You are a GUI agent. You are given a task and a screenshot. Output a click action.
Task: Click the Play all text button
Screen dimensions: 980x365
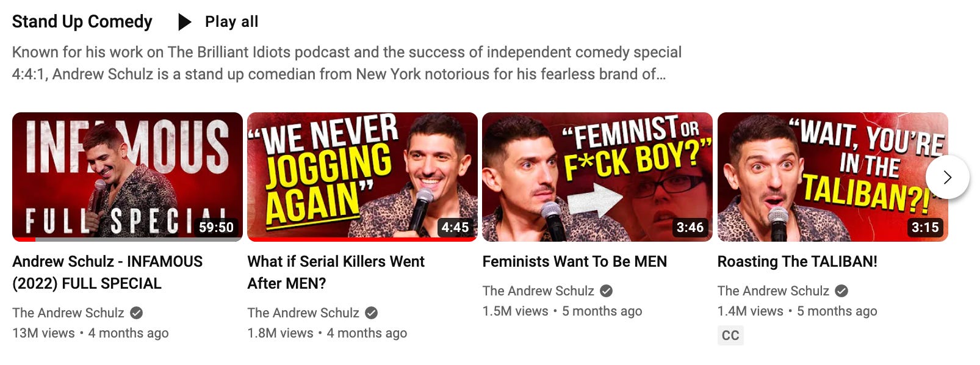click(231, 22)
